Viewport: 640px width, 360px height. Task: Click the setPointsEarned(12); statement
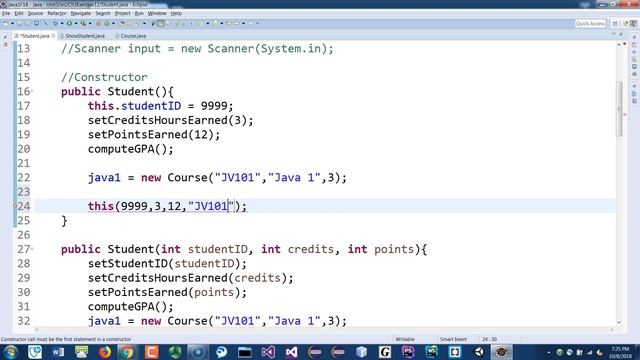click(154, 135)
